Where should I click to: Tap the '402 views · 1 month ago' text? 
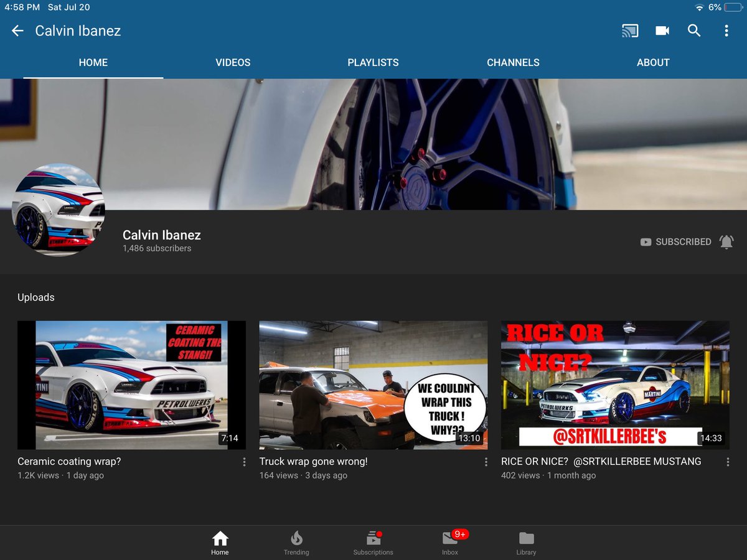point(548,475)
